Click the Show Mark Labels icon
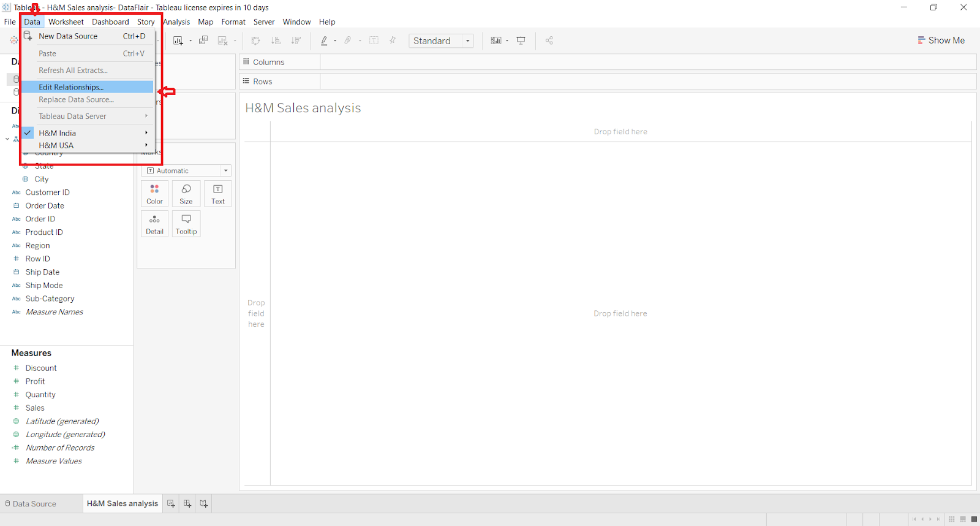This screenshot has width=980, height=526. 374,40
